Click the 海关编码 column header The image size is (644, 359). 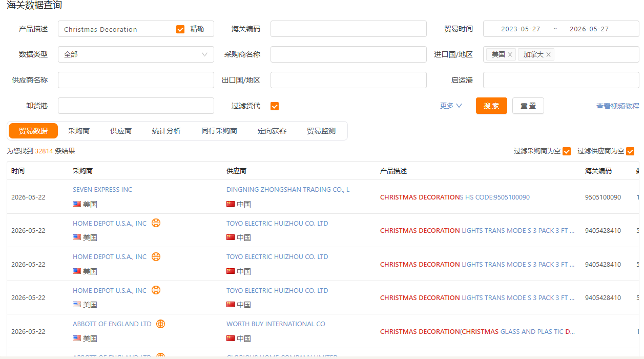(598, 171)
